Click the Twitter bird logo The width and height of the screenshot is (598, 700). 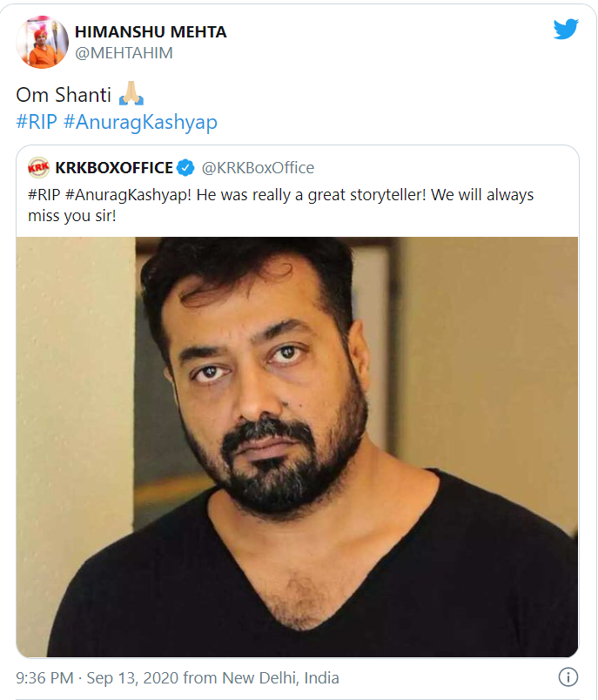566,30
